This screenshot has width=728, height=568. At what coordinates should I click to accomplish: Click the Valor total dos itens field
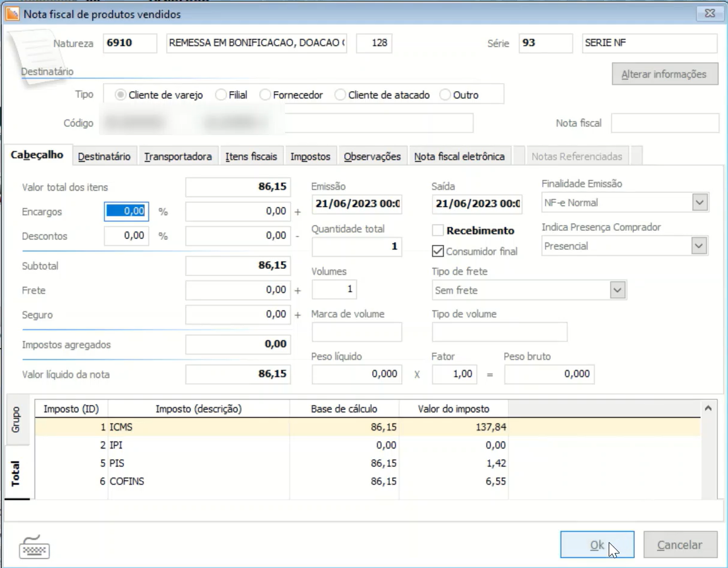coord(238,187)
